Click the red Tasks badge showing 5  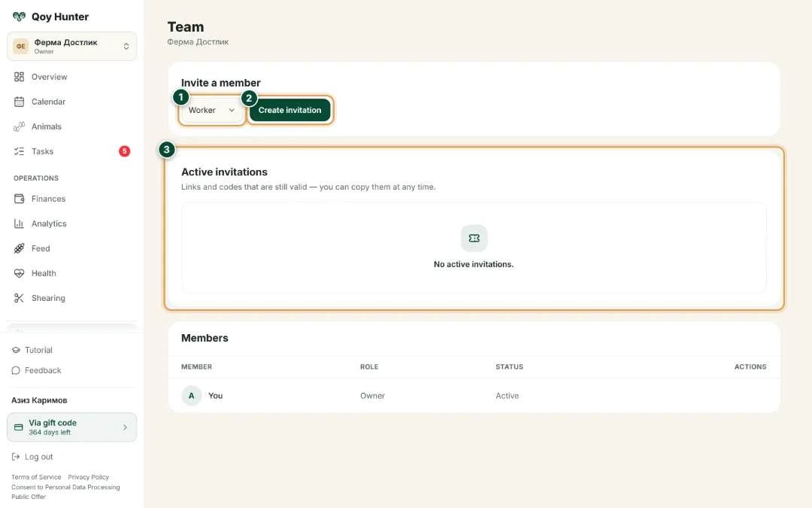pos(124,151)
